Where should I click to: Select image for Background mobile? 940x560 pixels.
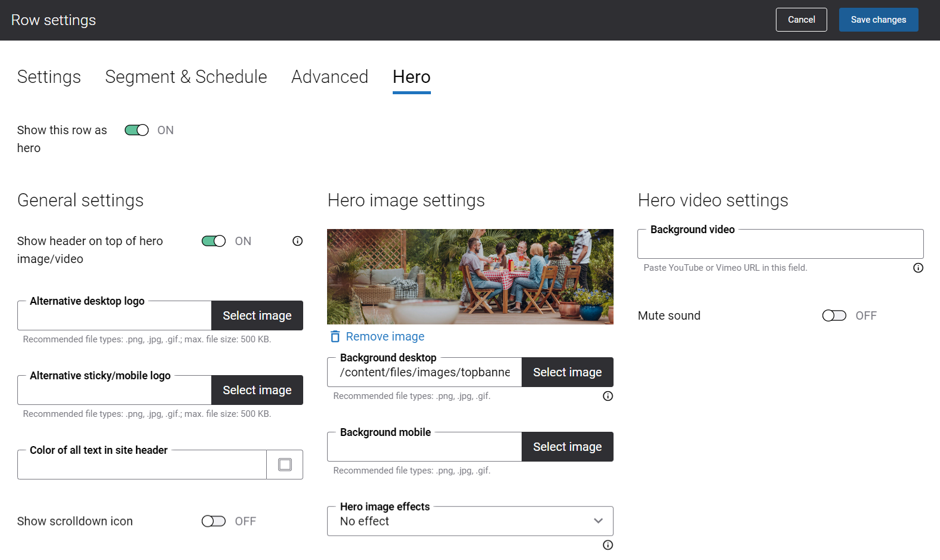click(x=567, y=447)
